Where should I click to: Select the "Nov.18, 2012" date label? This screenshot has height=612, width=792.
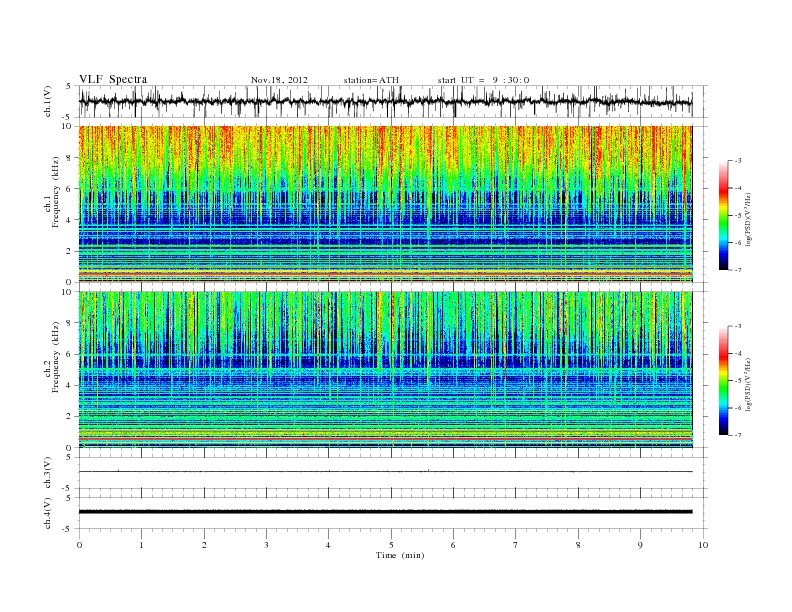pos(279,80)
